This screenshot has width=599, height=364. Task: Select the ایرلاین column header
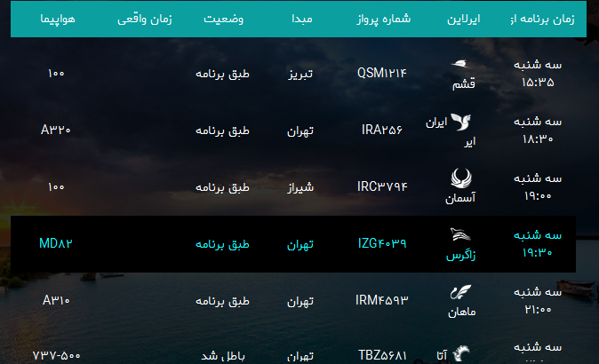[464, 19]
